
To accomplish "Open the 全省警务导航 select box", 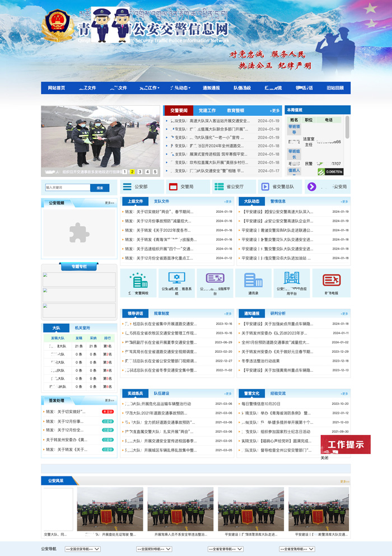I will click(225, 549).
